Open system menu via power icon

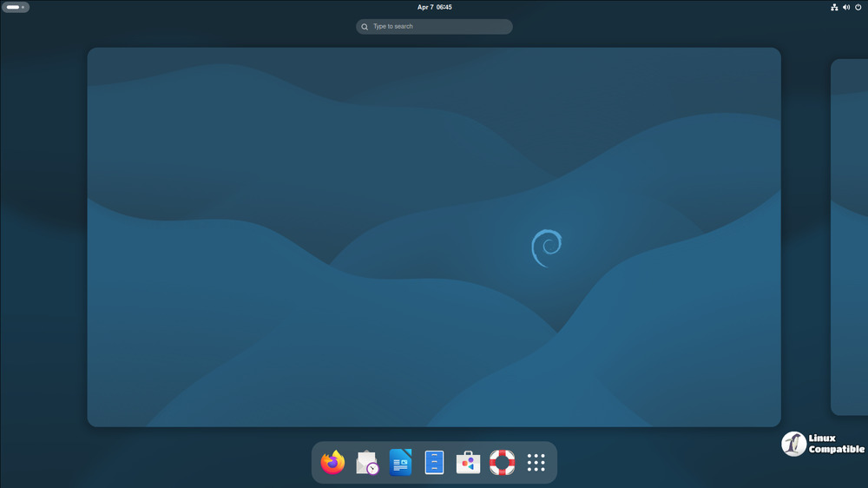click(x=858, y=7)
